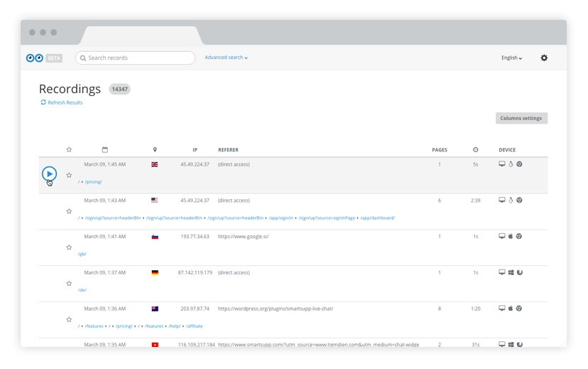The height and width of the screenshot is (369, 588).
Task: Sort by the REFERER column header
Action: pos(229,150)
